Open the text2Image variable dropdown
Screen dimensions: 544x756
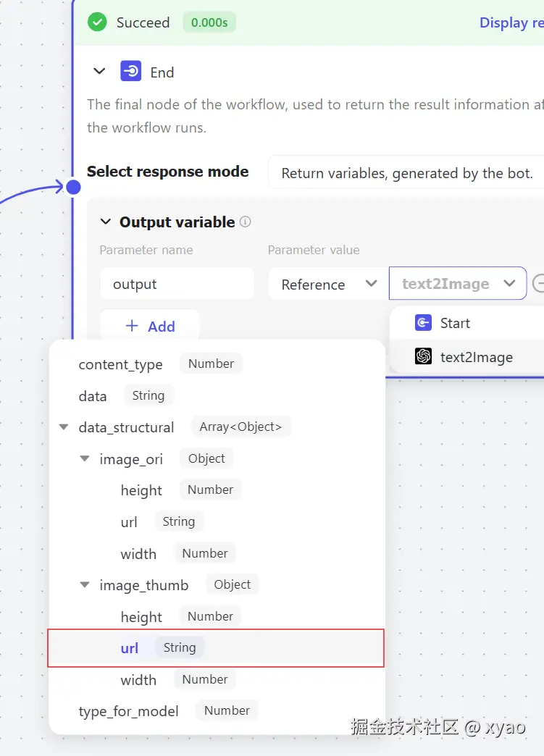[x=458, y=284]
